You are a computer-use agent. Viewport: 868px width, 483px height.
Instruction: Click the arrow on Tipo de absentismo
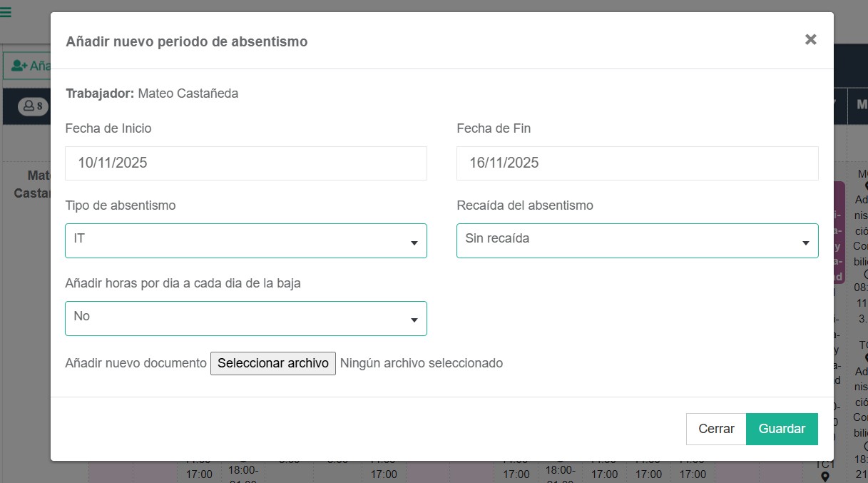tap(414, 243)
